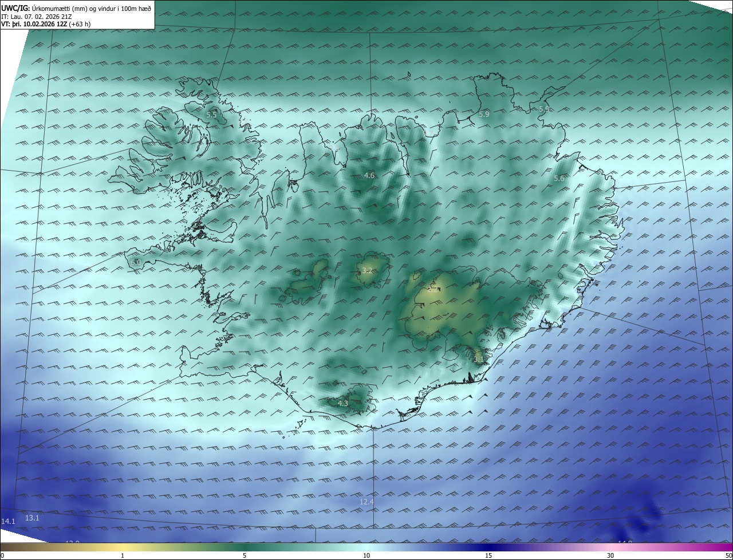Image resolution: width=733 pixels, height=560 pixels.
Task: Click the 'UWC/IG' title heading
Action: pyautogui.click(x=15, y=8)
